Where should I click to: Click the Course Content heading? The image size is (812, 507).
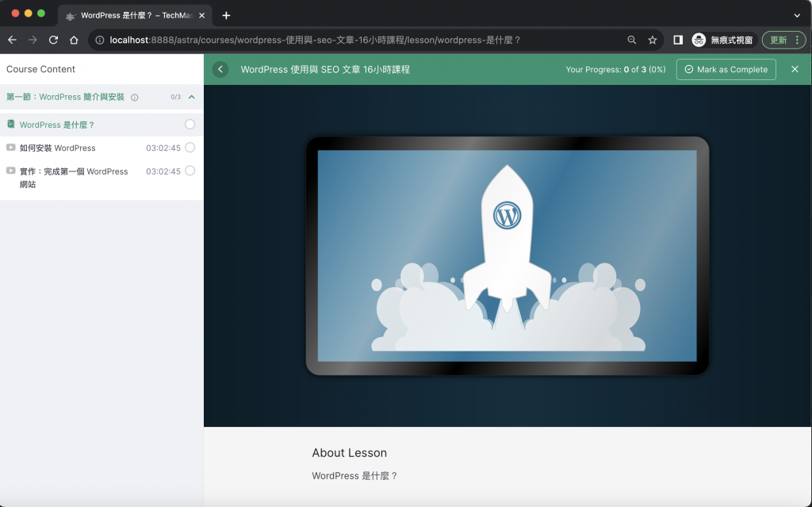[40, 70]
